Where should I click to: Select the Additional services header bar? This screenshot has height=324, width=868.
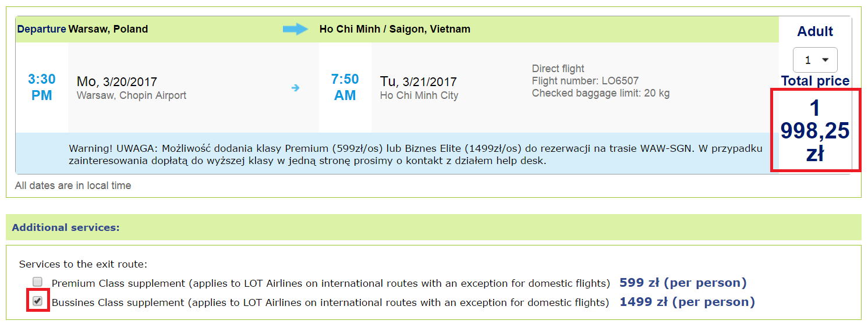click(434, 227)
